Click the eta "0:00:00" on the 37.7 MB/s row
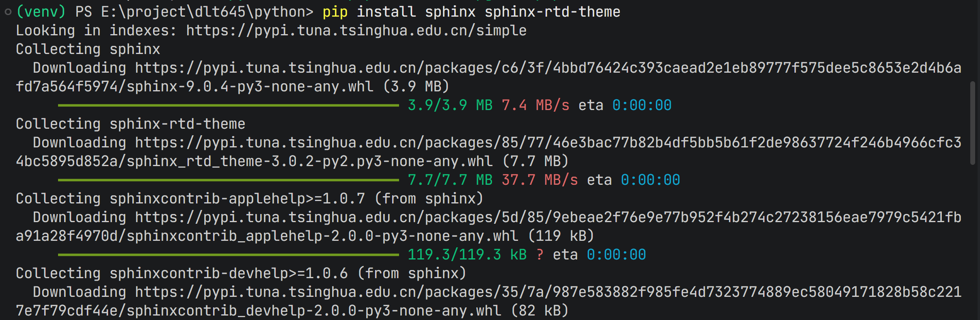Image resolution: width=980 pixels, height=320 pixels. pyautogui.click(x=650, y=180)
